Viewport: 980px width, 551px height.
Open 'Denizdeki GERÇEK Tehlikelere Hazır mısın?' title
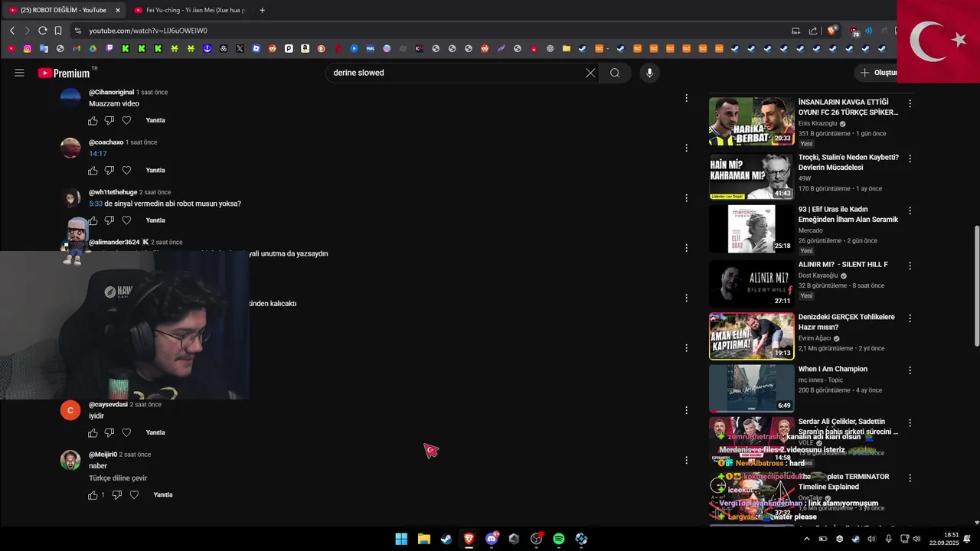point(847,322)
